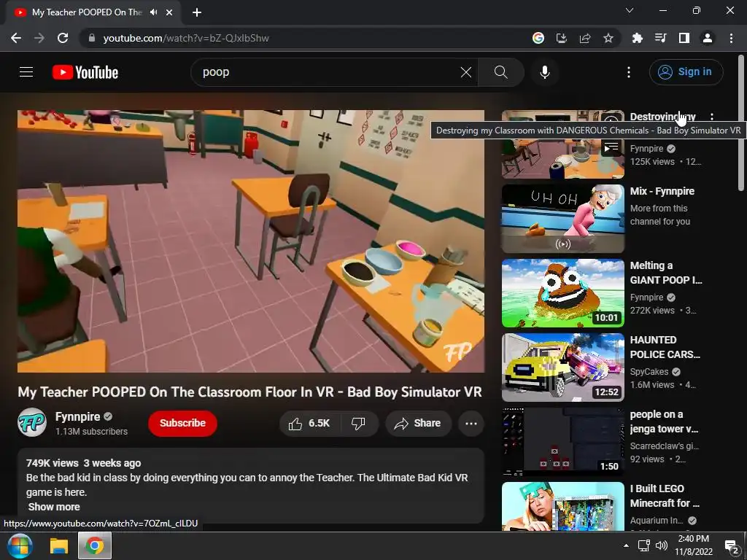Click people on a jenga tower title
747x560 pixels.
pos(664,421)
